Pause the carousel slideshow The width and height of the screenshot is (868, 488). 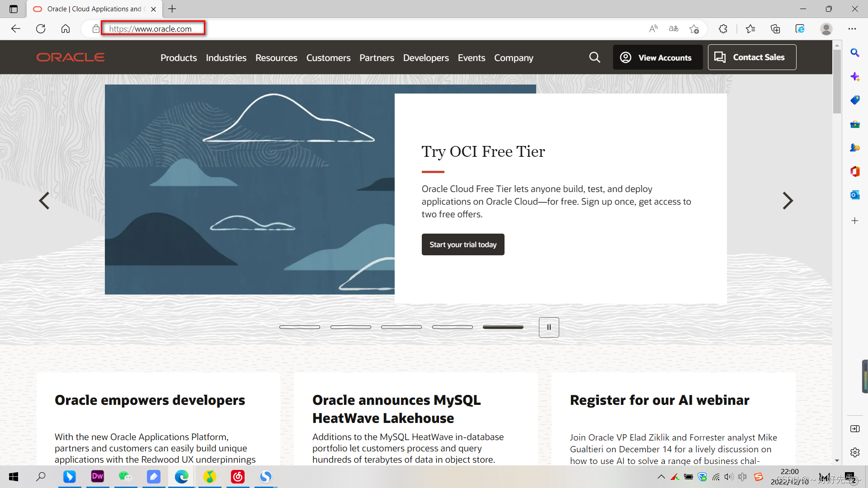[x=549, y=327]
